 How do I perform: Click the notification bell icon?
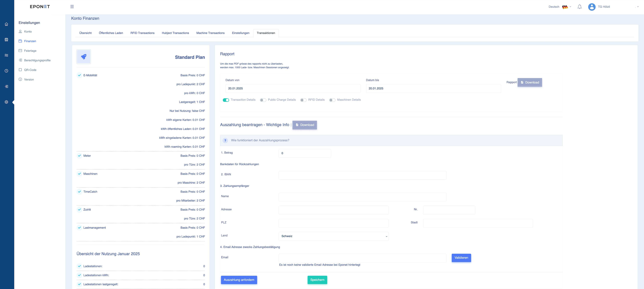tap(579, 7)
